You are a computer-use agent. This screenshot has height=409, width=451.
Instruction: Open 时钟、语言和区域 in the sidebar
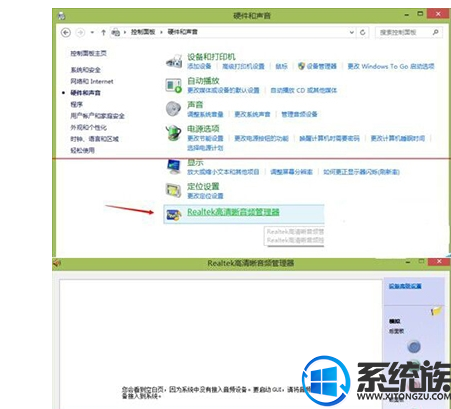pos(94,139)
